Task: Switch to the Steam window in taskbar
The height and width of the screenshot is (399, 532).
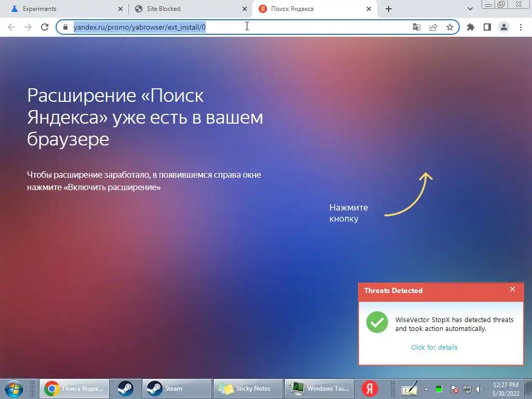Action: [x=177, y=389]
